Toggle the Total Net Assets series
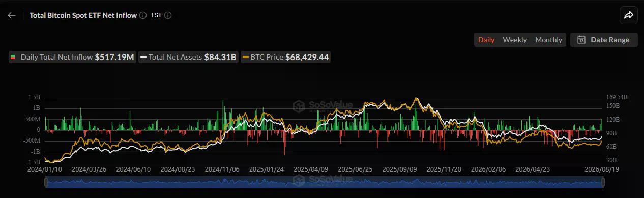Image resolution: width=644 pixels, height=198 pixels. [x=189, y=57]
